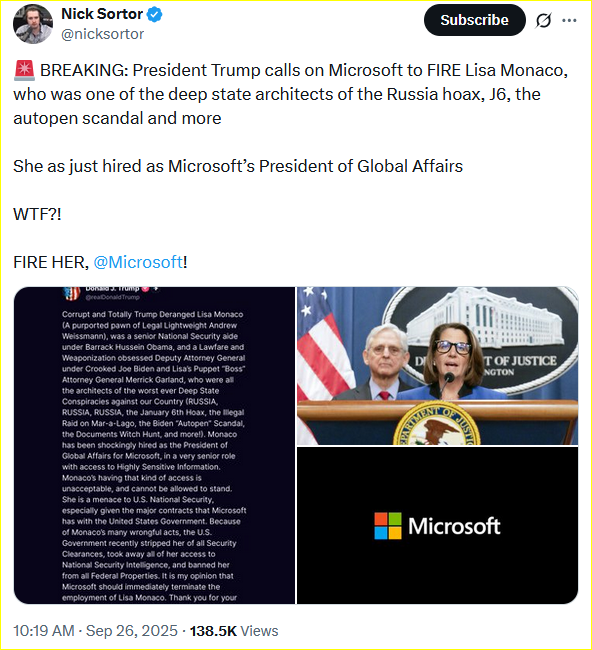Click the Grok slashed-circle icon beside Subscribe
Viewport: 592px width, 650px height.
[543, 20]
